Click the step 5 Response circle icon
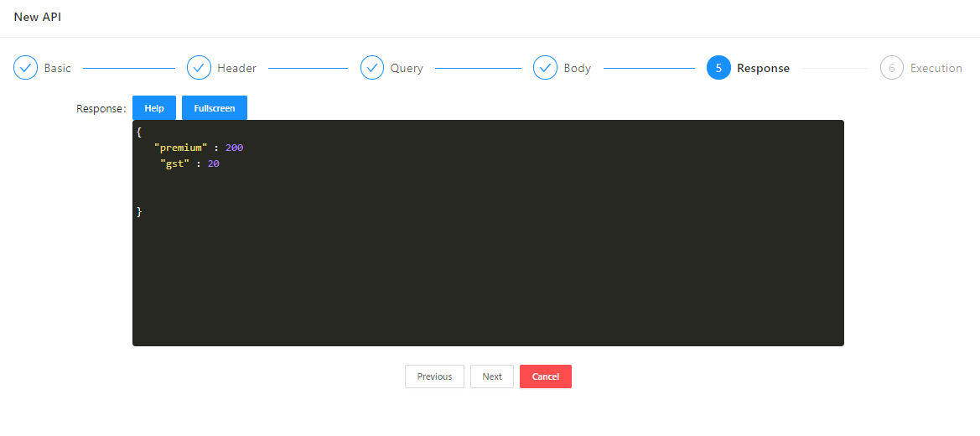Image resolution: width=980 pixels, height=436 pixels. pos(718,68)
